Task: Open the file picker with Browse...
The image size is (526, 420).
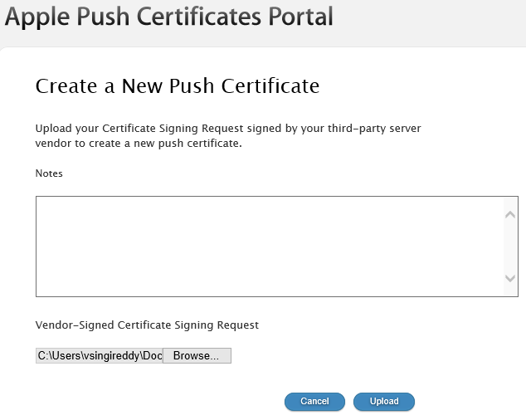Action: [x=197, y=356]
